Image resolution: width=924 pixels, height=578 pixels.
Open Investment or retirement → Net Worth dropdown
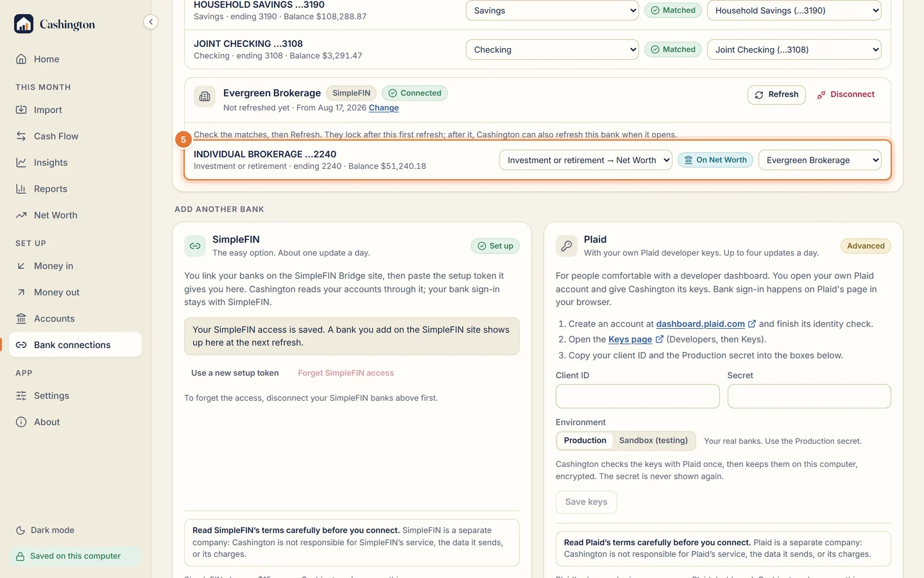(x=585, y=160)
